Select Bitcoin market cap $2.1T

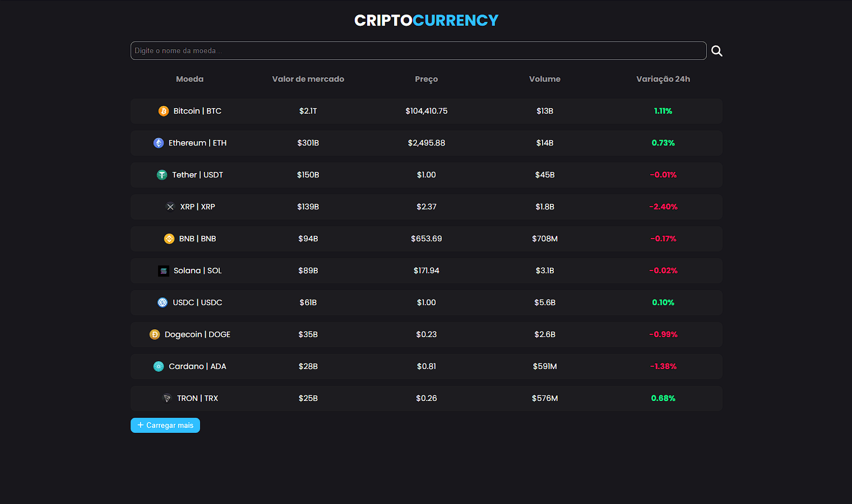click(x=308, y=111)
